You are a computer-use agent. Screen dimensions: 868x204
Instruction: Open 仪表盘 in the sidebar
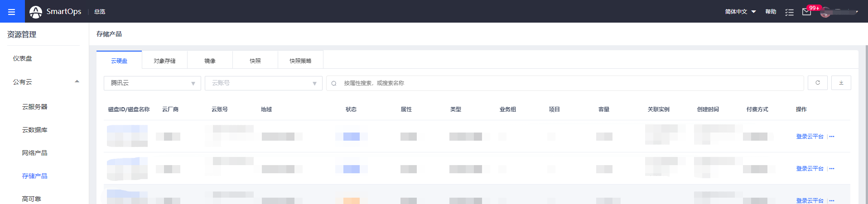[23, 58]
